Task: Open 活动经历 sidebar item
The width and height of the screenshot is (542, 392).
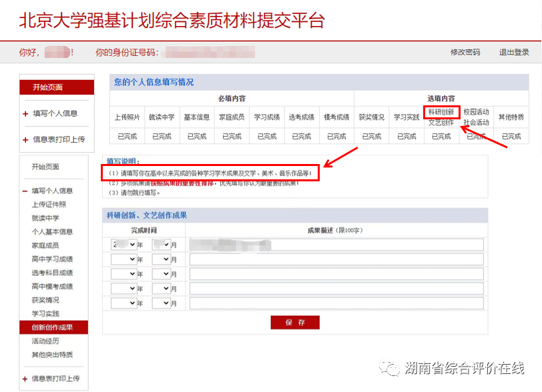Action: (45, 341)
